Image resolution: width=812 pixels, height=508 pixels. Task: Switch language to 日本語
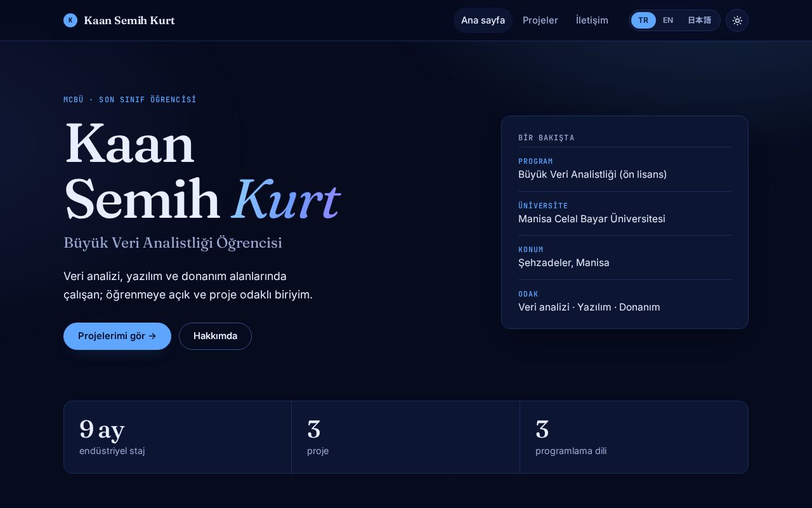click(x=699, y=20)
